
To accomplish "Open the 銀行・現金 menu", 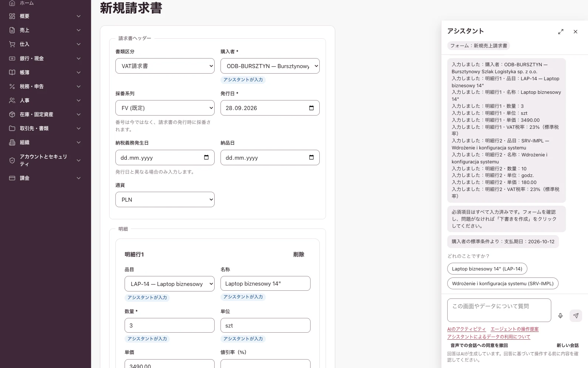I will [46, 59].
